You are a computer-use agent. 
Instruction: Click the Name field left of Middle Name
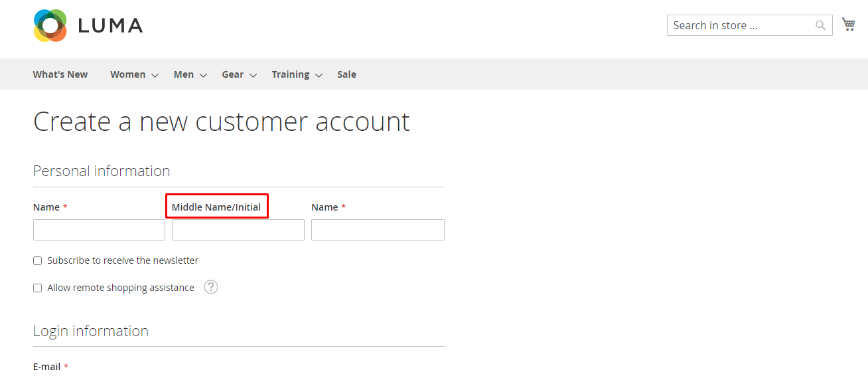99,230
